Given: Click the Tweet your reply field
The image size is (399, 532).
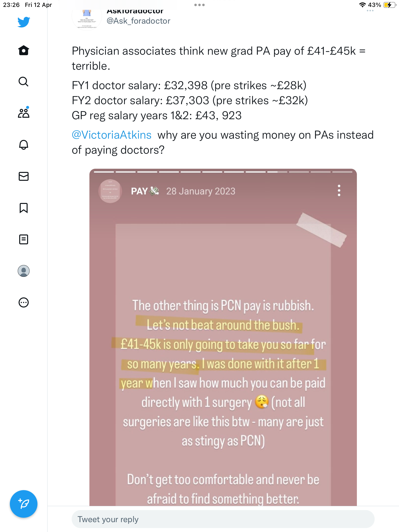Looking at the screenshot, I should 223,519.
